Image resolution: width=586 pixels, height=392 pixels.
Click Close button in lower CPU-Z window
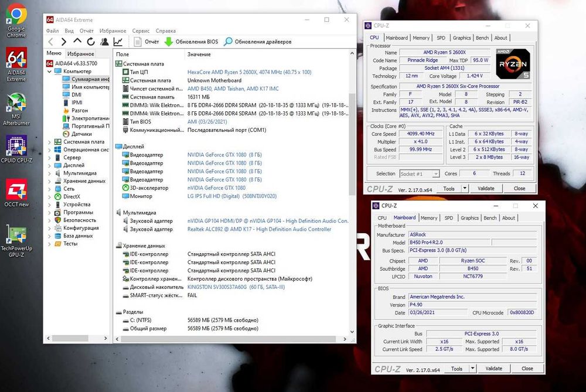coord(527,369)
